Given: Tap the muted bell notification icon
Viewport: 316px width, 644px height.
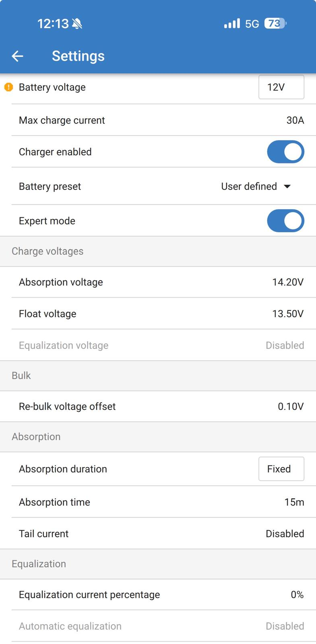Looking at the screenshot, I should point(77,24).
